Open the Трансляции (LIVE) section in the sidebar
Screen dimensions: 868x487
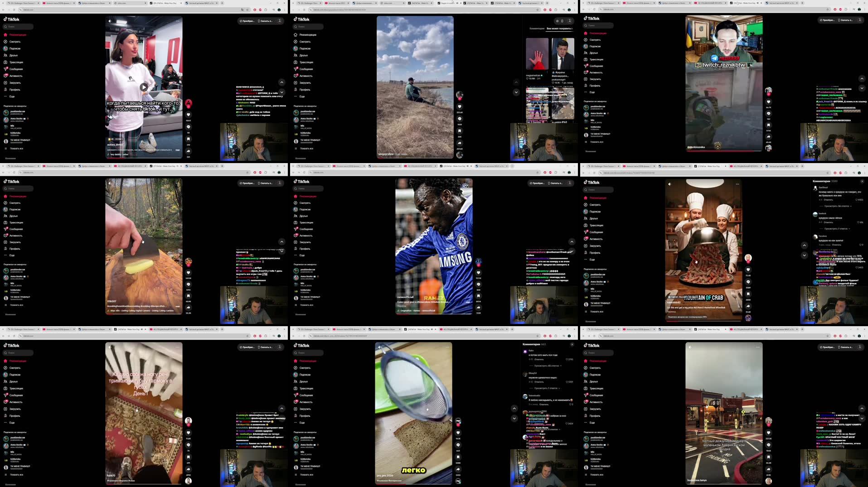click(x=596, y=226)
